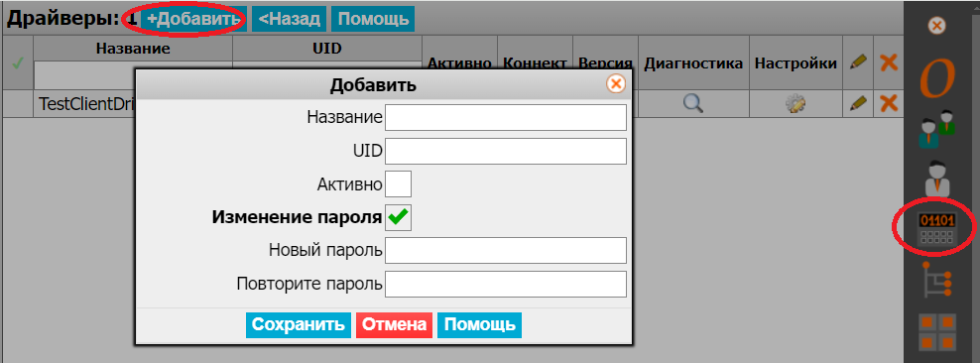Open the user groups icon in sidebar
The image size is (980, 363).
tap(936, 129)
